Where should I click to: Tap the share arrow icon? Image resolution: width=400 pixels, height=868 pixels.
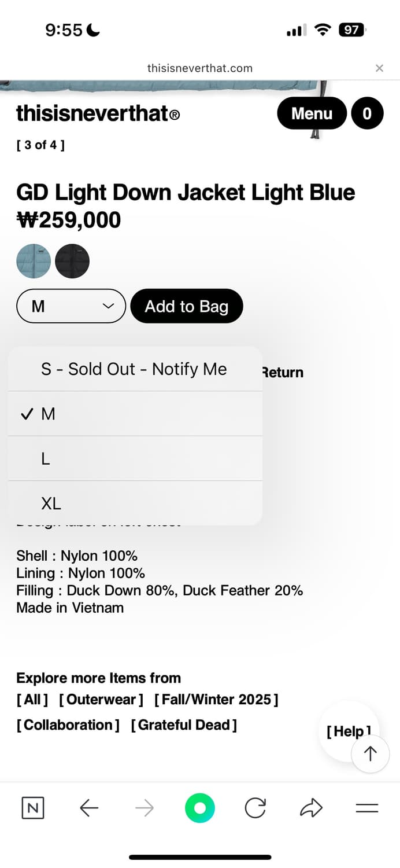click(x=311, y=808)
